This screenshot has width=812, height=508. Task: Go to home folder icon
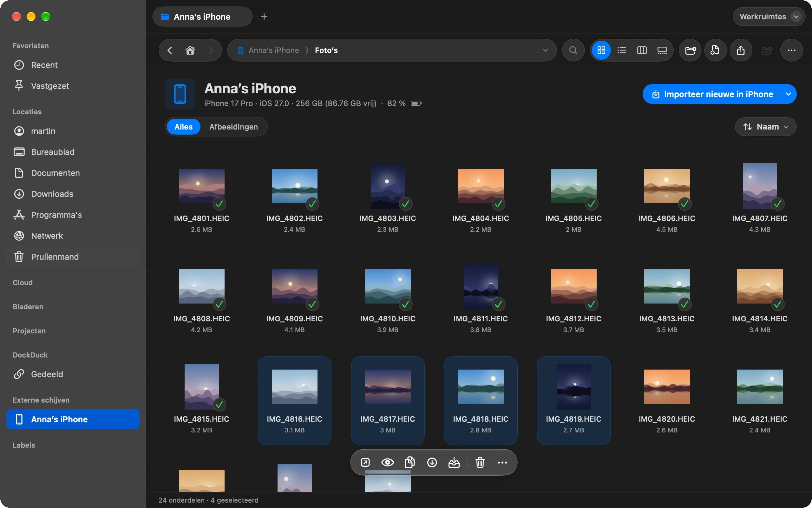(190, 50)
